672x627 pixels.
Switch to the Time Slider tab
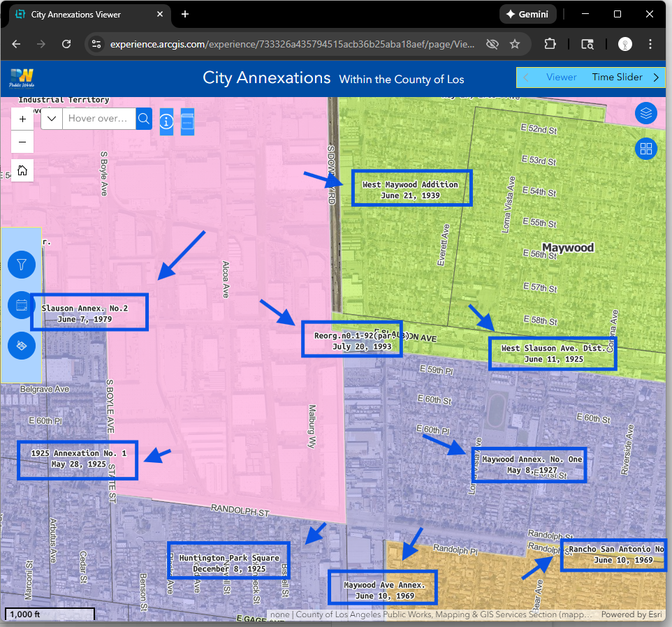tap(617, 78)
